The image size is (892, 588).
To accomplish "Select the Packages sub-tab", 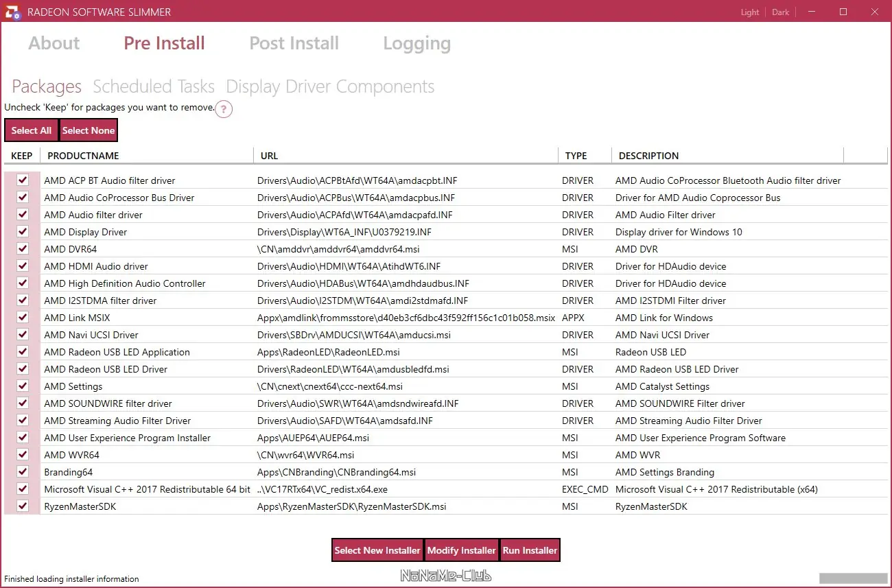I will 47,87.
